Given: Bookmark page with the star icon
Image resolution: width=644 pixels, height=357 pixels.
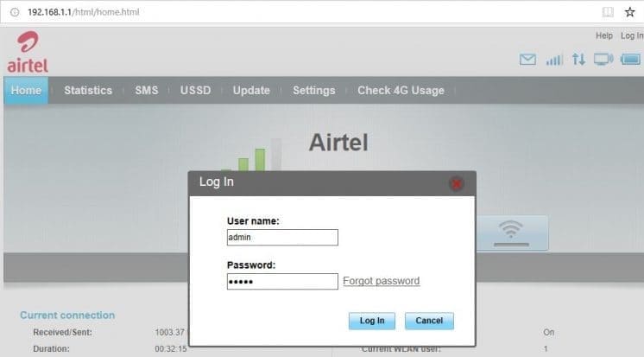Looking at the screenshot, I should click(x=629, y=12).
